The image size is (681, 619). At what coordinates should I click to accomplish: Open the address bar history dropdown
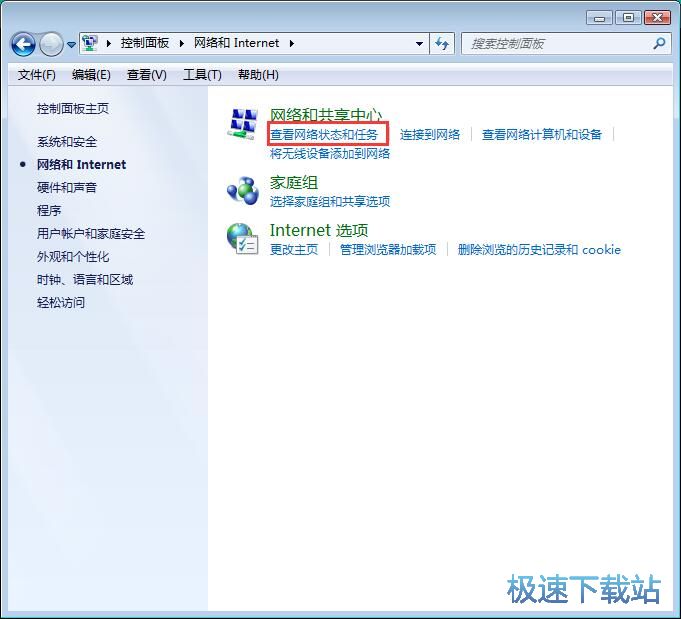pyautogui.click(x=419, y=43)
